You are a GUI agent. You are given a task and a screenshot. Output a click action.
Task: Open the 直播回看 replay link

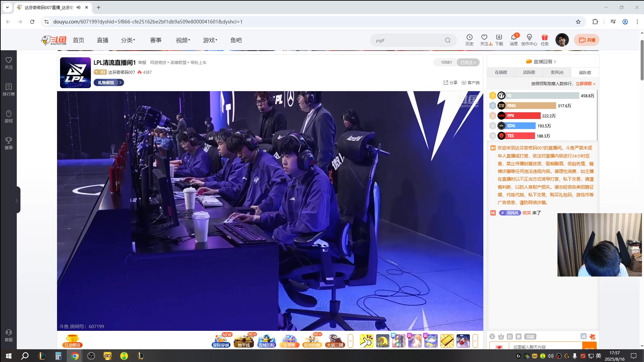541,62
